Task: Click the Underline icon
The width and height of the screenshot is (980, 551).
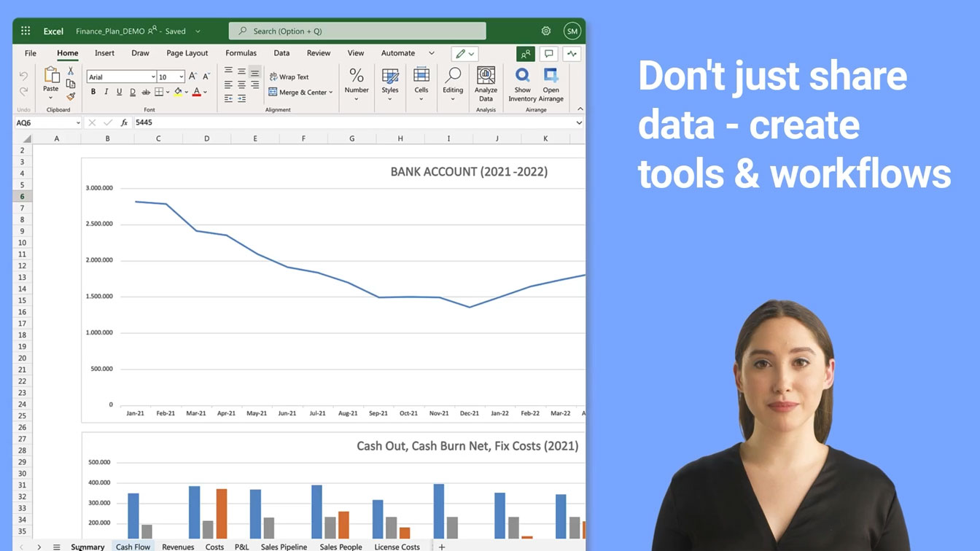Action: pos(119,92)
